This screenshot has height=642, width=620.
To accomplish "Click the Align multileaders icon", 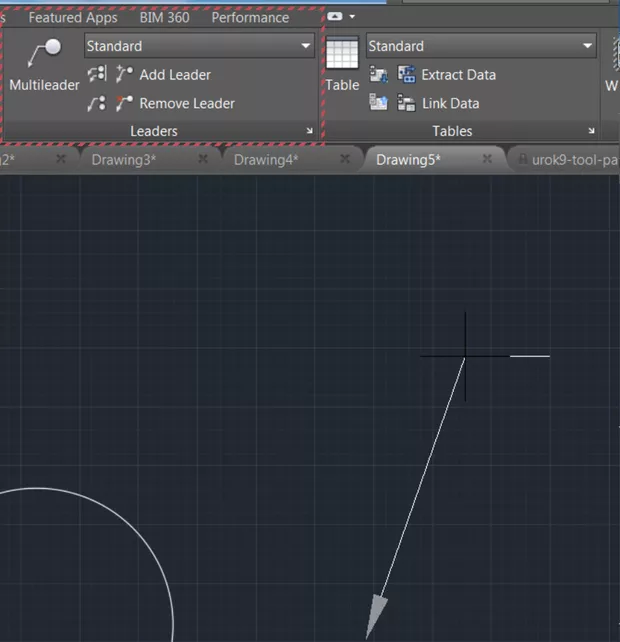I will click(97, 75).
